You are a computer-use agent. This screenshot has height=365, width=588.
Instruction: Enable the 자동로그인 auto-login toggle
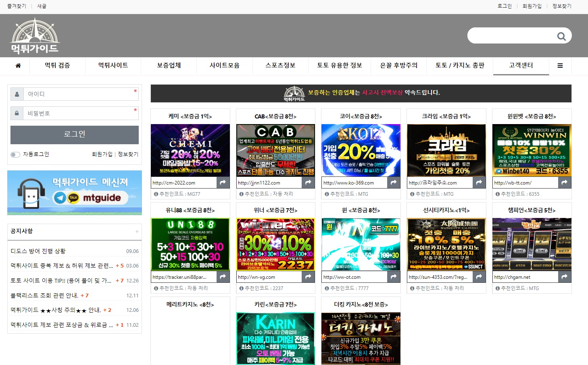15,154
